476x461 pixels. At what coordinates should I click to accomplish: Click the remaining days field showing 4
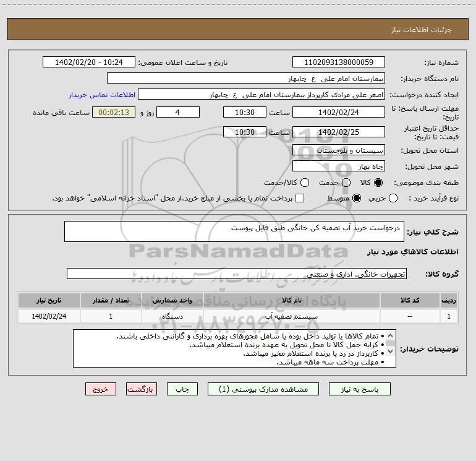[178, 112]
